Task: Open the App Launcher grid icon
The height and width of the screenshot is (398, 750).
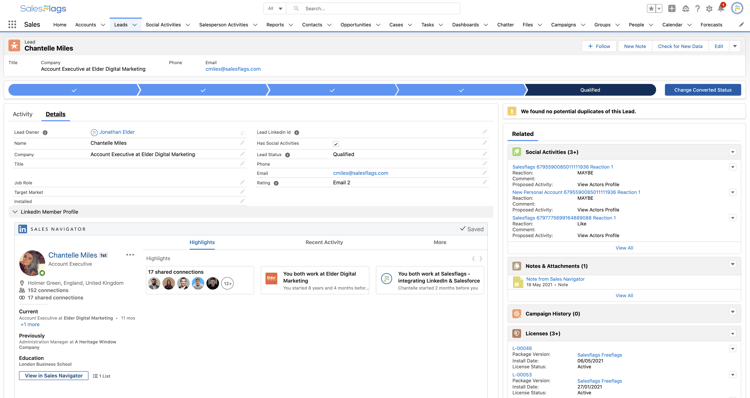Action: (x=12, y=24)
